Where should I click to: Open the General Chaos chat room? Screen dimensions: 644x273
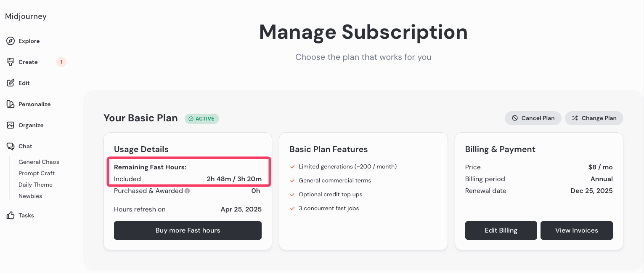click(39, 162)
